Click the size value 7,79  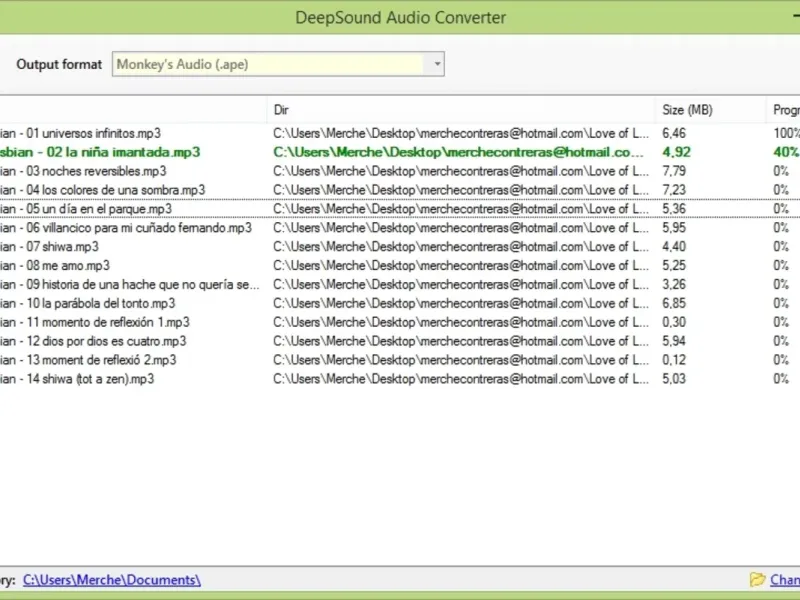674,171
